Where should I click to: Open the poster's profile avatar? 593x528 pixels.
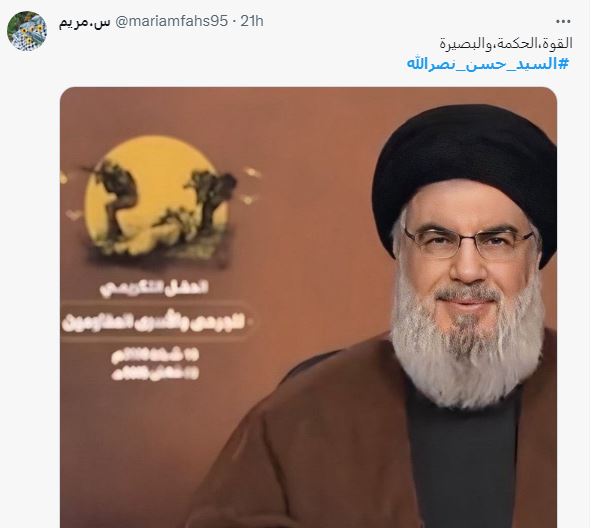click(27, 31)
